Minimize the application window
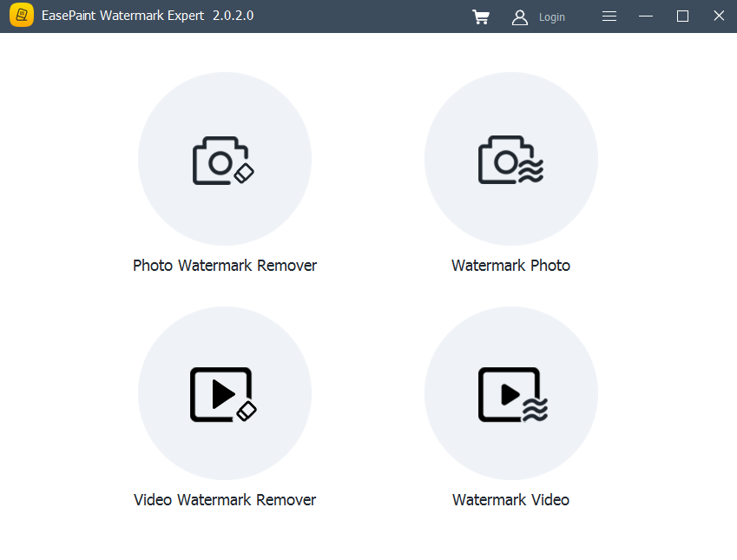The width and height of the screenshot is (737, 560). 645,16
